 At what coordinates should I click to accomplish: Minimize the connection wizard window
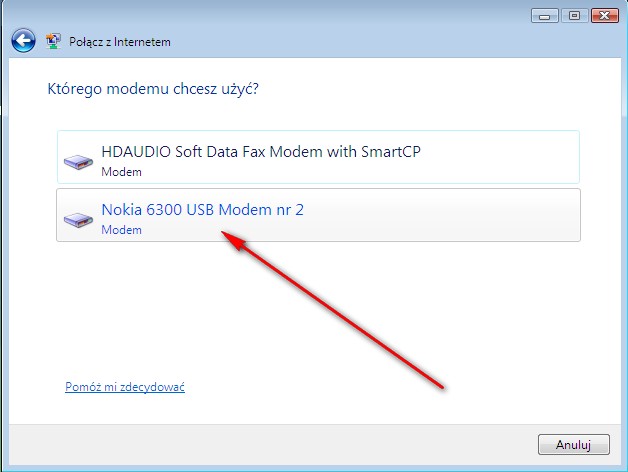click(544, 16)
